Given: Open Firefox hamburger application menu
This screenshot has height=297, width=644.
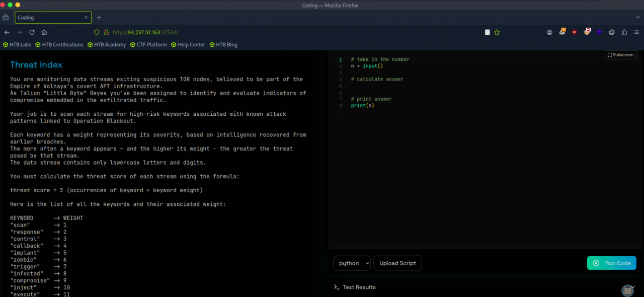Looking at the screenshot, I should (x=636, y=32).
